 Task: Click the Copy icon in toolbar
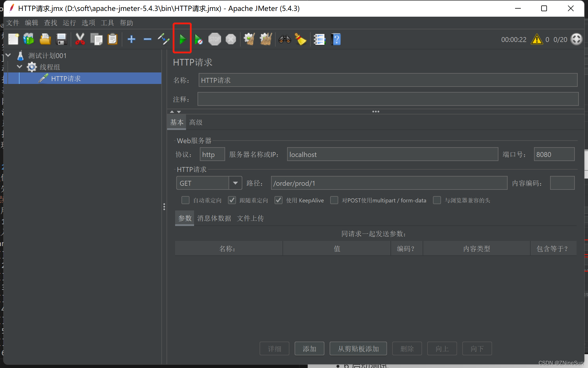[x=96, y=39]
